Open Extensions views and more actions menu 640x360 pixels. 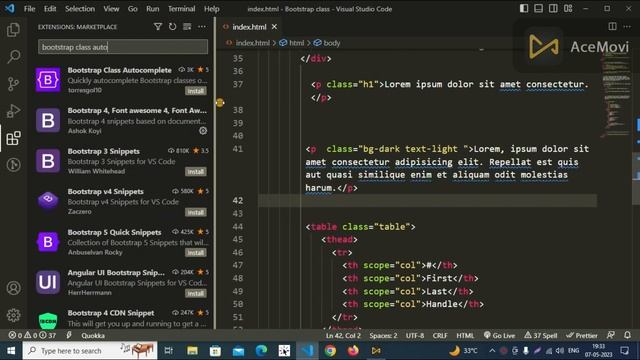202,27
